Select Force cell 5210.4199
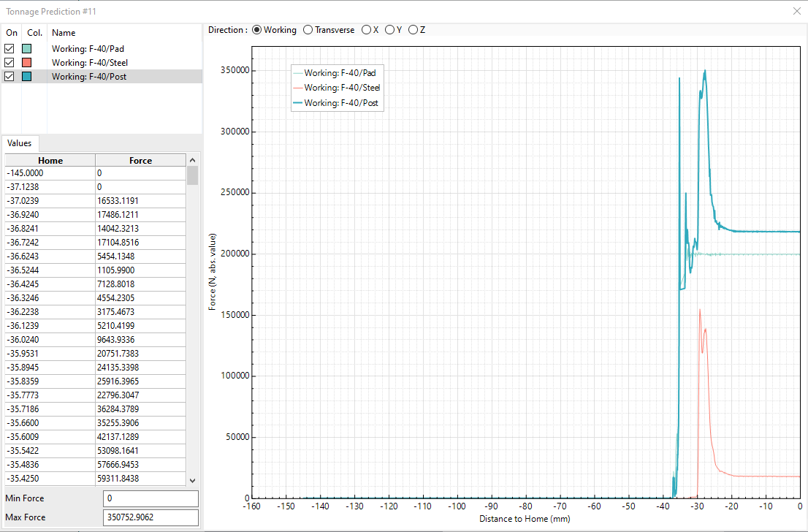The height and width of the screenshot is (532, 808). pos(141,327)
